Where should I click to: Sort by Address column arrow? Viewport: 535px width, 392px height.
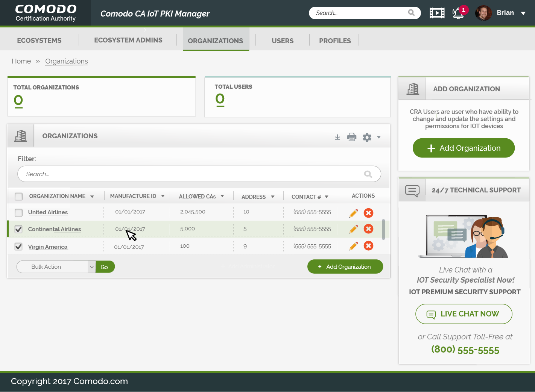click(272, 197)
